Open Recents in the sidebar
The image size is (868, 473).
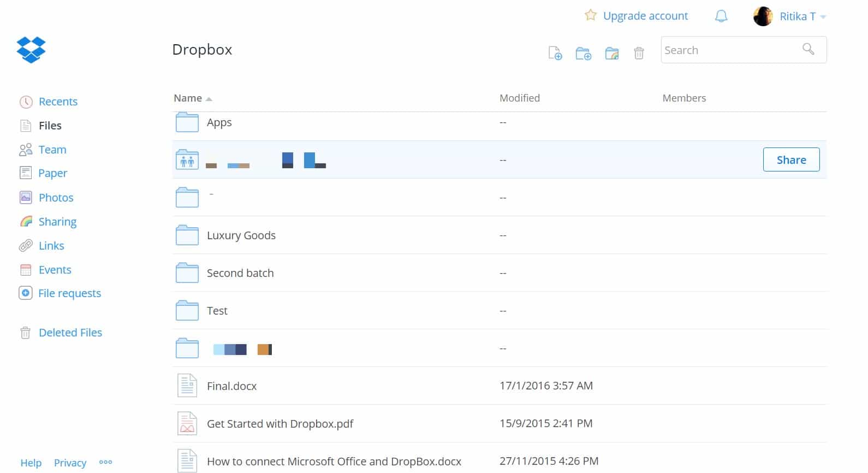tap(58, 102)
